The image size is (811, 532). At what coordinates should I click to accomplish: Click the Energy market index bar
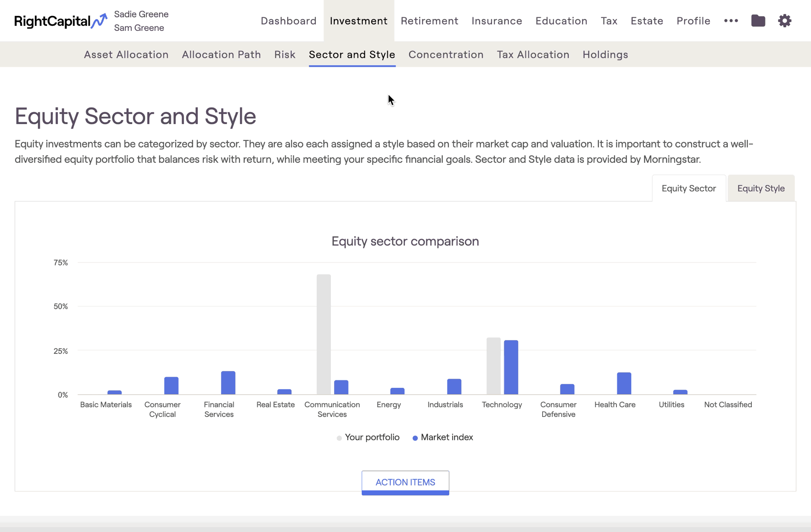397,391
